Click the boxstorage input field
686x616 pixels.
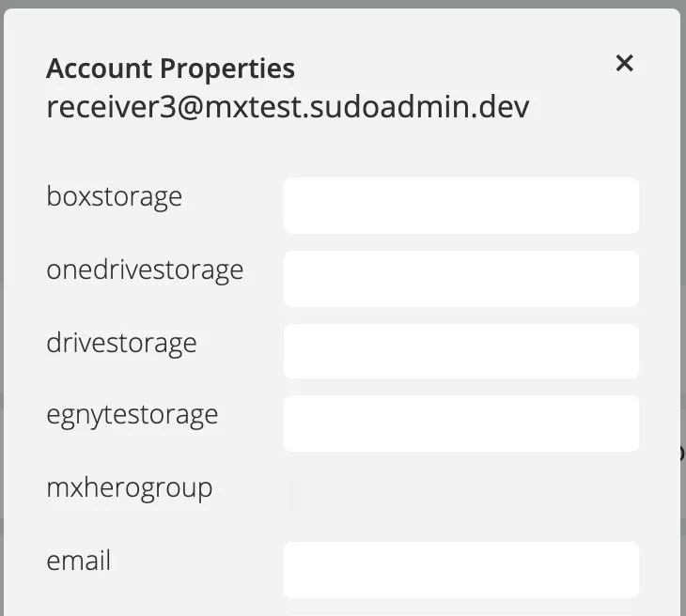click(x=460, y=206)
